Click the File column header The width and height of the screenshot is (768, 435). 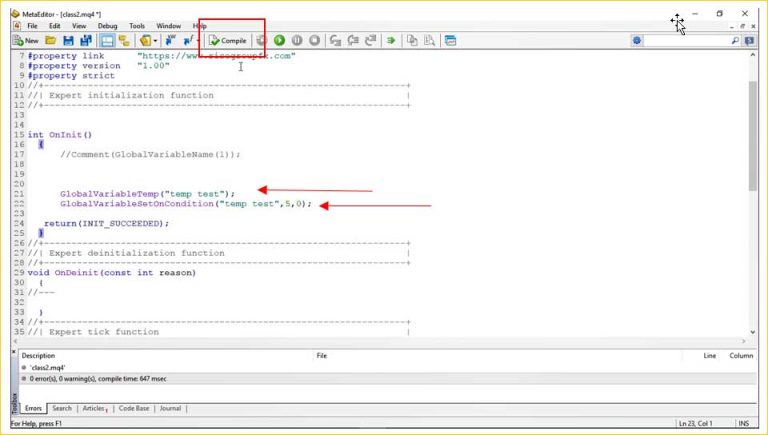pyautogui.click(x=322, y=356)
